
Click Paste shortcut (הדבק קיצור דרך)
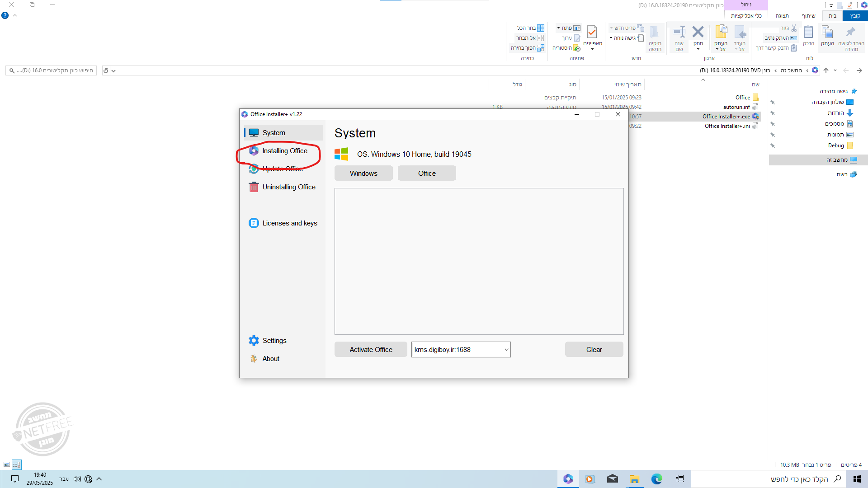[776, 48]
